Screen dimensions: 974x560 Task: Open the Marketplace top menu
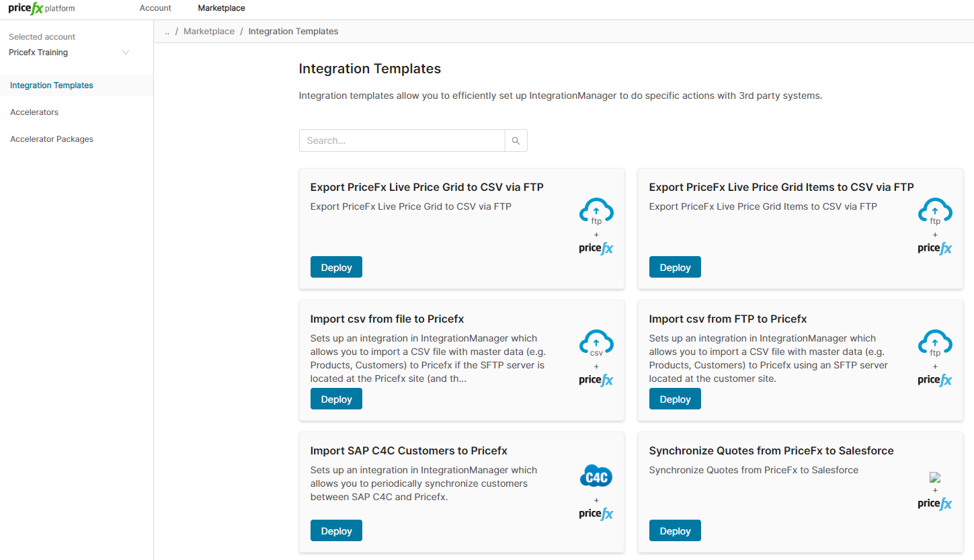click(x=221, y=8)
